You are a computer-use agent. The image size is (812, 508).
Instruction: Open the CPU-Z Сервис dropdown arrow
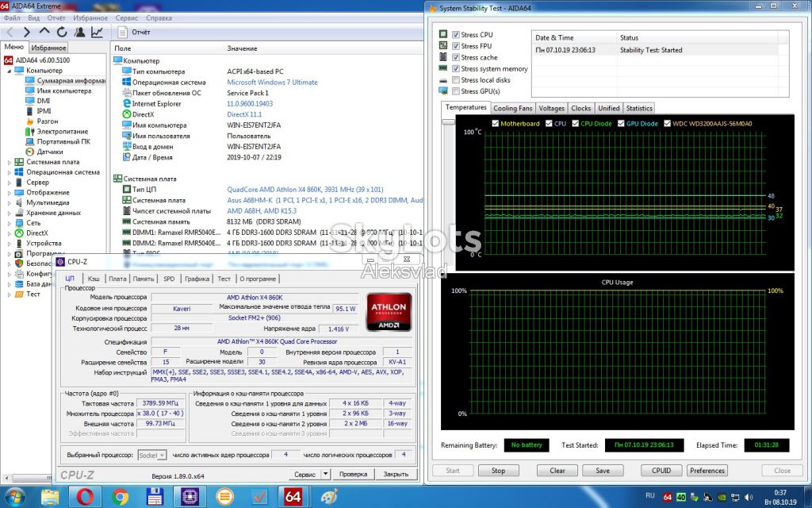pyautogui.click(x=325, y=474)
